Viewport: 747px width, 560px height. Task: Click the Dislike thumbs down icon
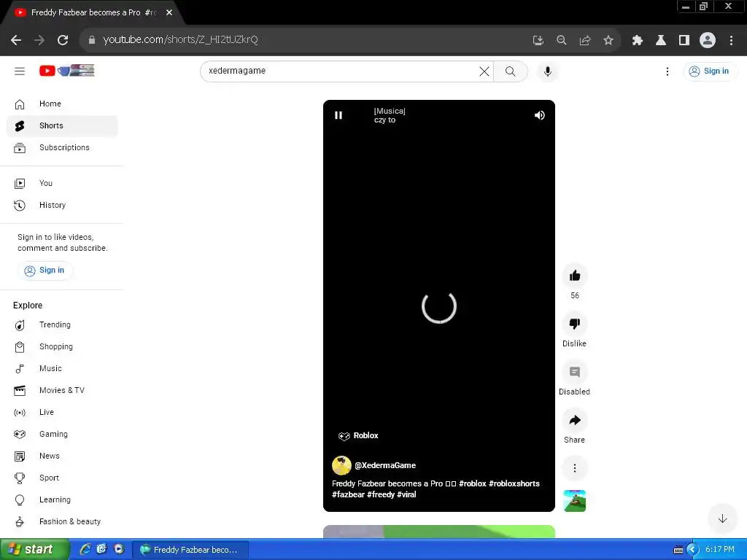575,324
